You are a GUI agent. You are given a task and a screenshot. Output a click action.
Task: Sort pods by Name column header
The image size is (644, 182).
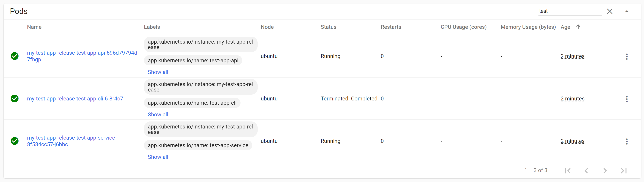(34, 27)
